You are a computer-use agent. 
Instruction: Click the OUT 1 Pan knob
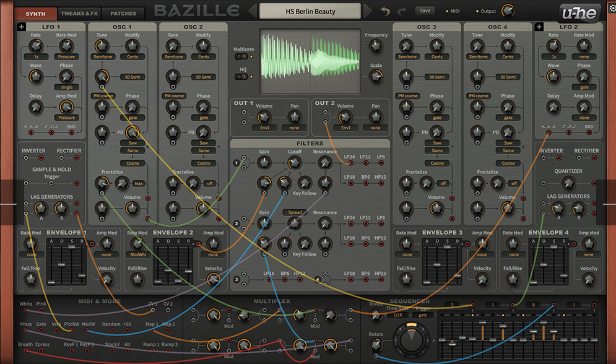(294, 116)
